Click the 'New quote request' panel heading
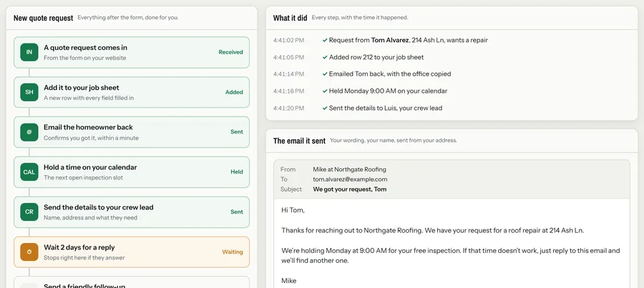The height and width of the screenshot is (288, 644). (x=43, y=18)
